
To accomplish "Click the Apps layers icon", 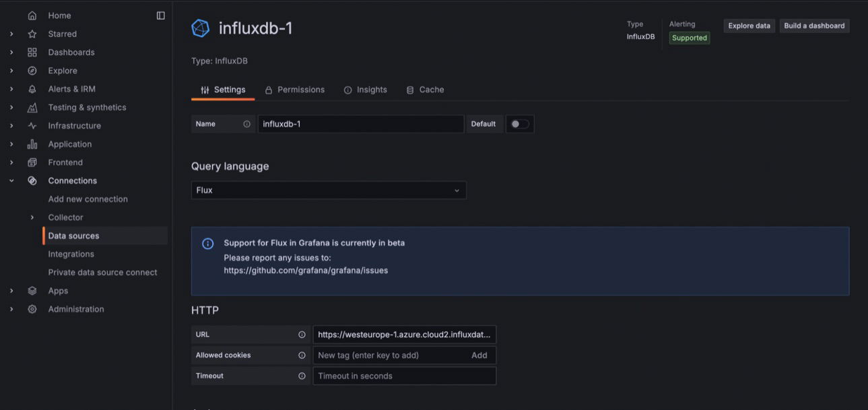I will coord(32,291).
